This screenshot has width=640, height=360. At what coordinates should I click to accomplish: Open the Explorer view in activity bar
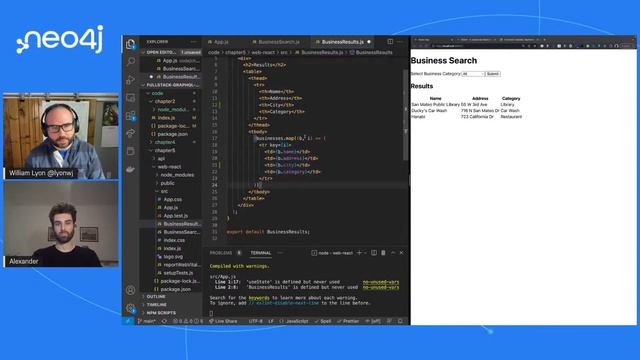(x=131, y=44)
